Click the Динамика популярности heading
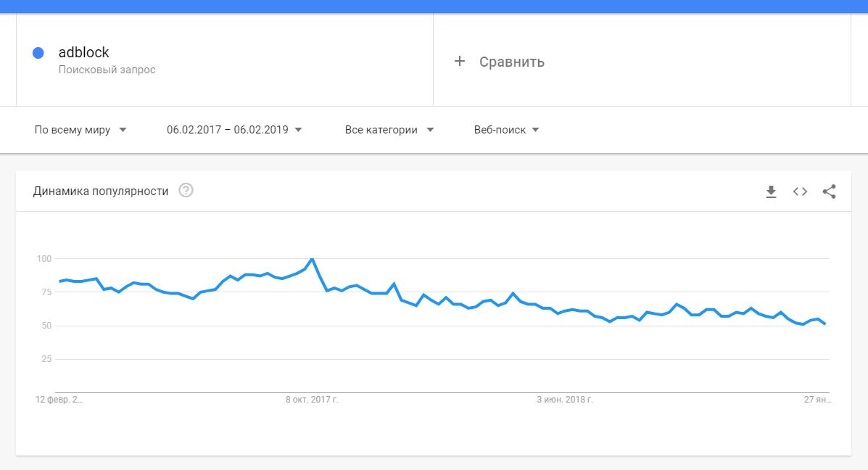Viewport: 868px width, 470px height. [101, 191]
